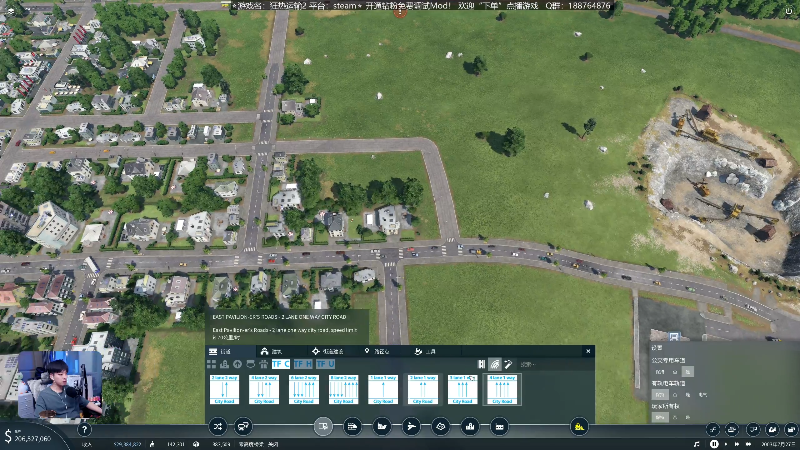Select the third option under second setting

tap(688, 394)
